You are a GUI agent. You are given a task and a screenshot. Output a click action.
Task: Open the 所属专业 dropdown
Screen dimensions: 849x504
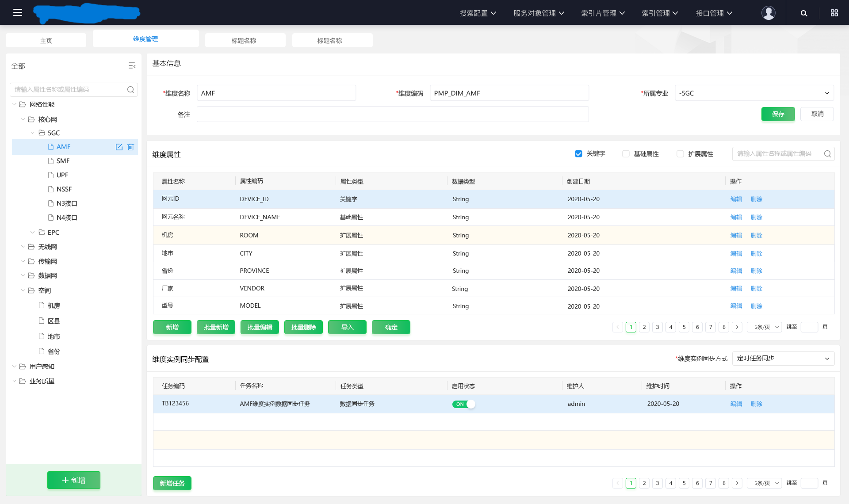pos(754,93)
